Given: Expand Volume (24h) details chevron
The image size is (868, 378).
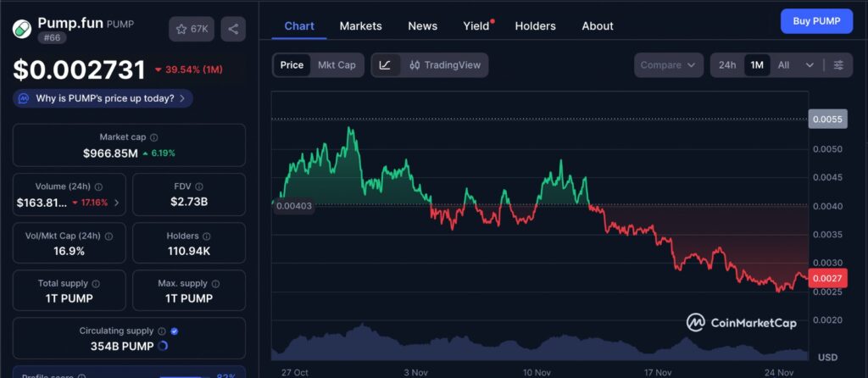Looking at the screenshot, I should coord(116,203).
